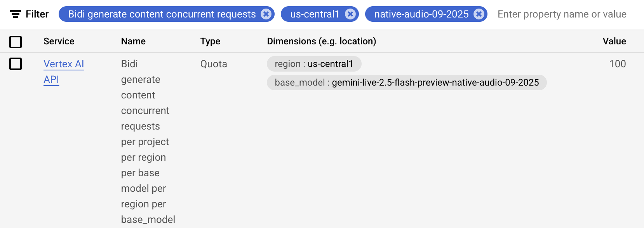Click the Filter text label

(37, 14)
